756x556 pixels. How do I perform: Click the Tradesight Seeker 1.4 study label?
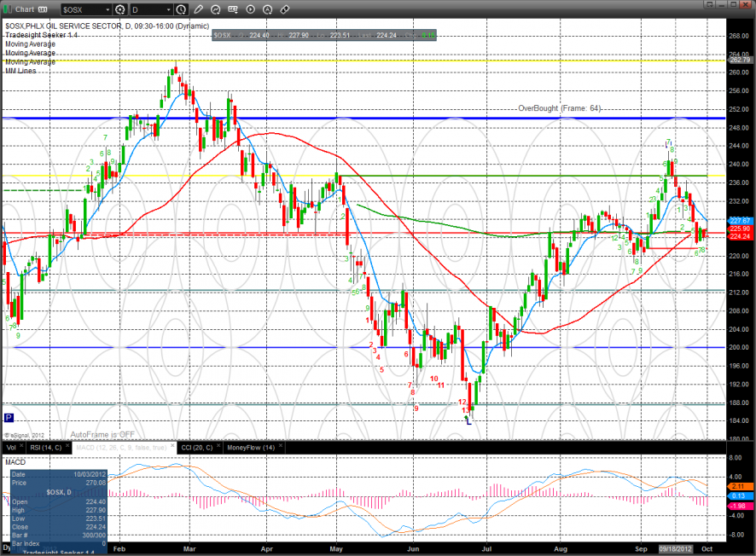pyautogui.click(x=42, y=35)
